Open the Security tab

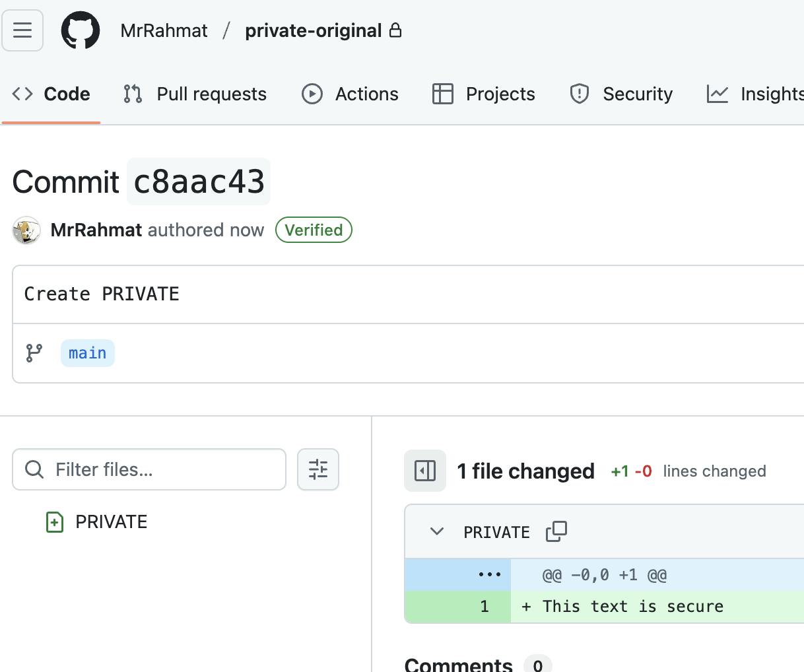click(x=621, y=94)
